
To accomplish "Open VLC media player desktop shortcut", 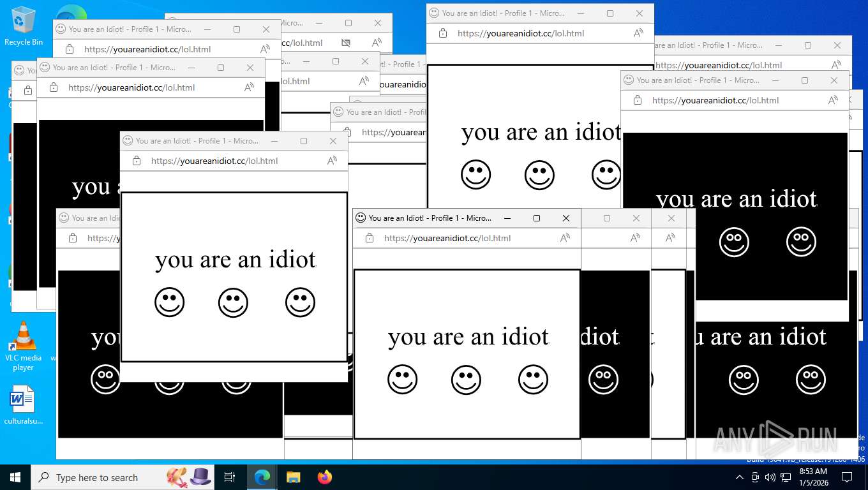I will [24, 346].
